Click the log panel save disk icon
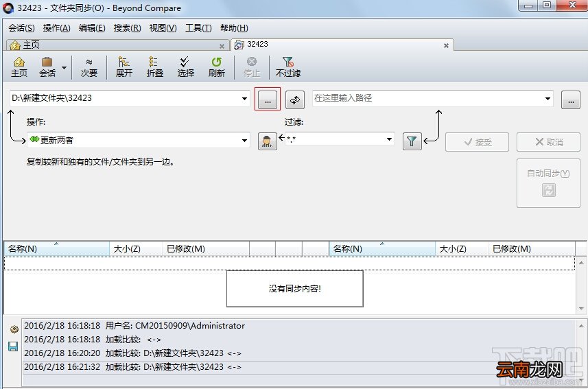 point(13,346)
